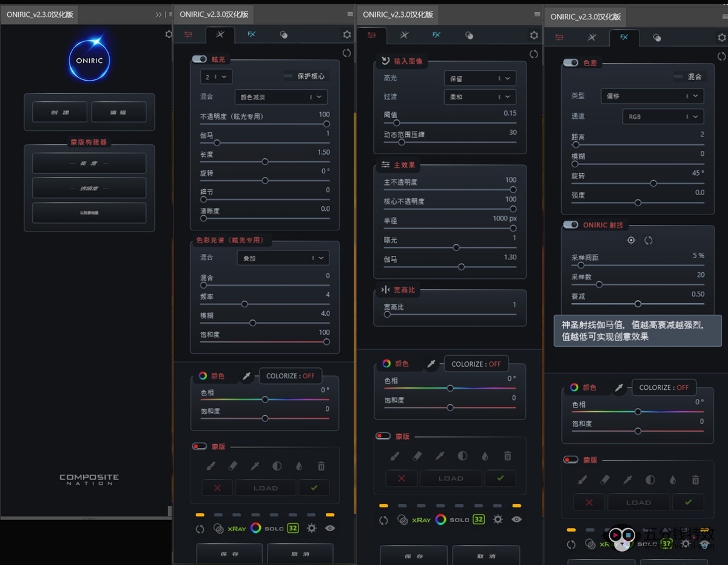Screen dimensions: 728x565
Task: Open the 过渡 dropdown showing 柔和
Action: (x=480, y=96)
